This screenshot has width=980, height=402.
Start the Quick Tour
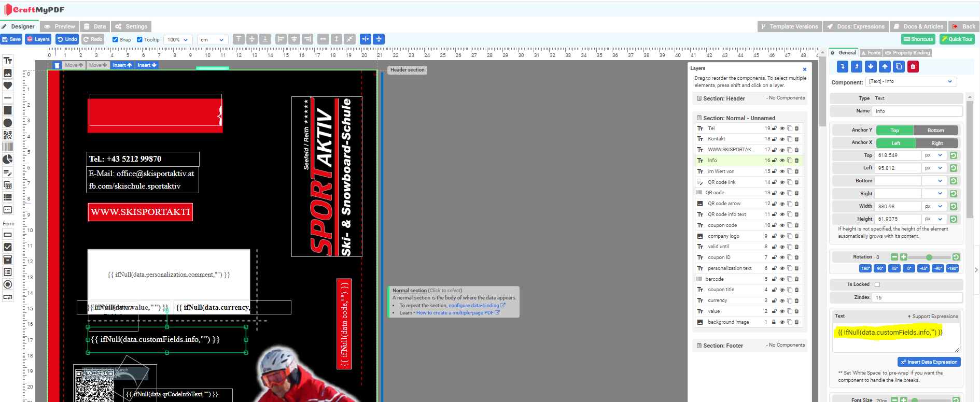(x=957, y=39)
